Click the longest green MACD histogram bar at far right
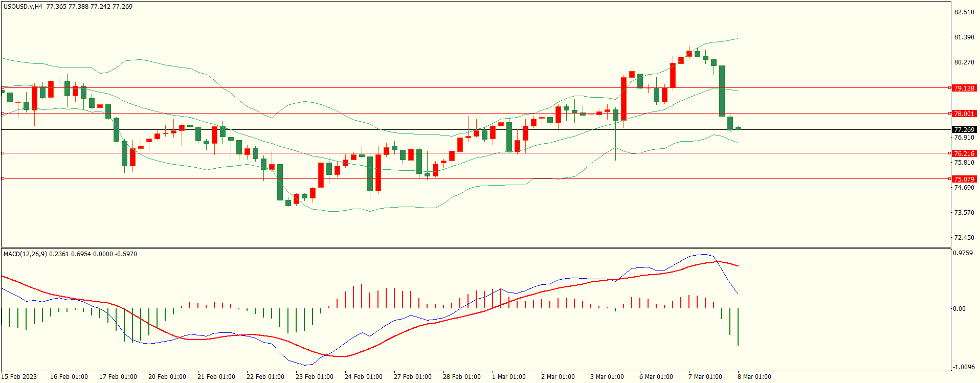This screenshot has width=980, height=383. coord(738,327)
